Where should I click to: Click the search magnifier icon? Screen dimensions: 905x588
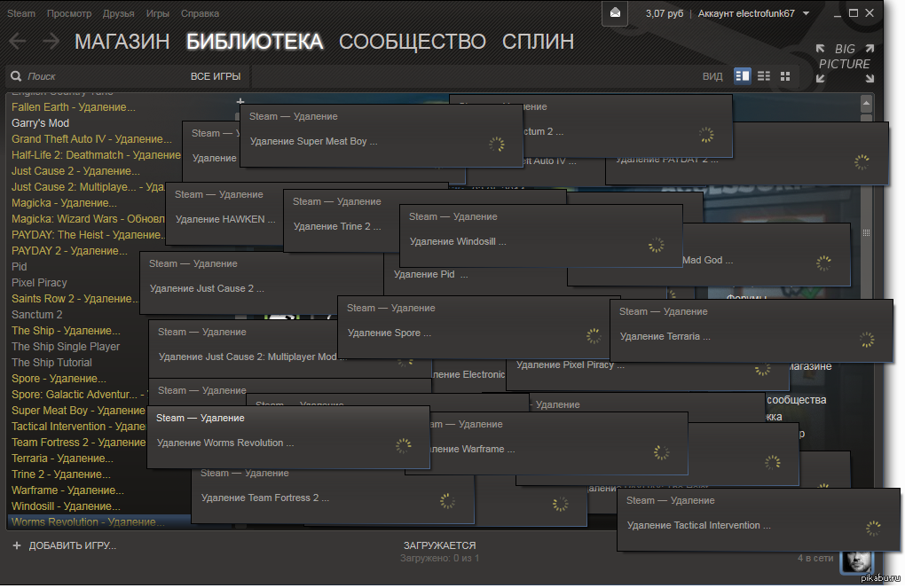pyautogui.click(x=16, y=76)
